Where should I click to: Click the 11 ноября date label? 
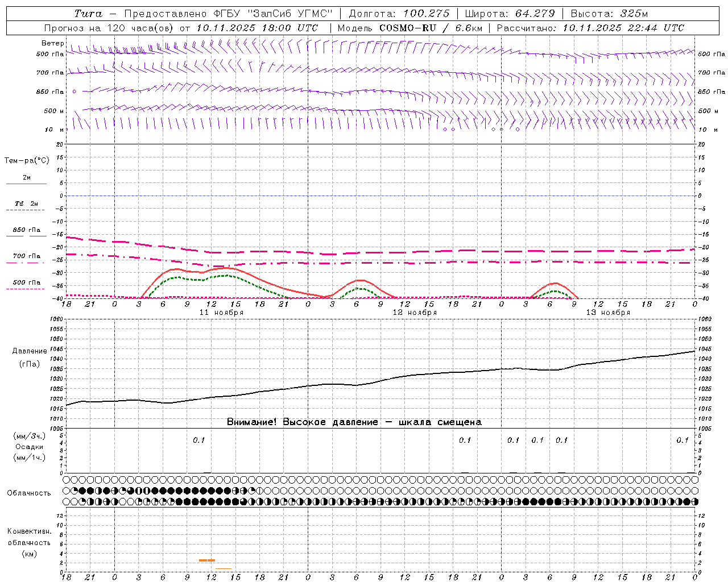coord(221,313)
